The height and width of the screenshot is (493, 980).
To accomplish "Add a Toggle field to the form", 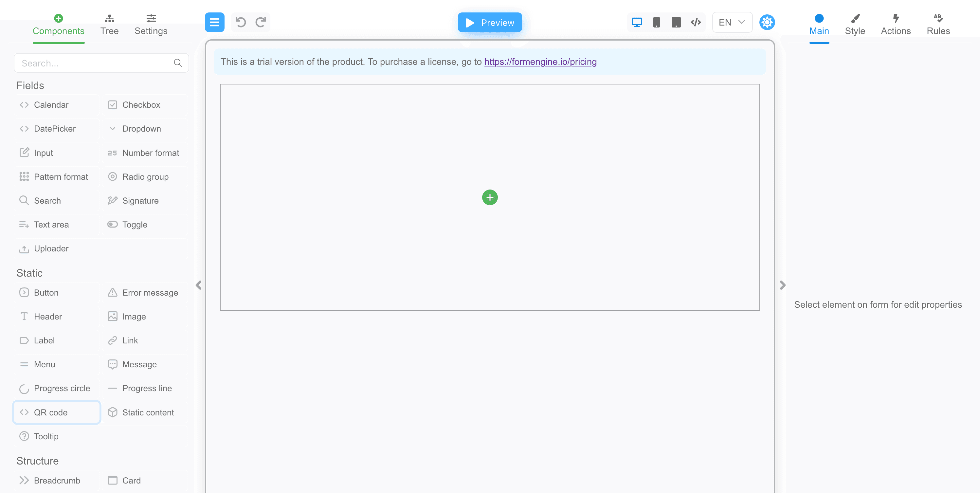I will (x=135, y=225).
